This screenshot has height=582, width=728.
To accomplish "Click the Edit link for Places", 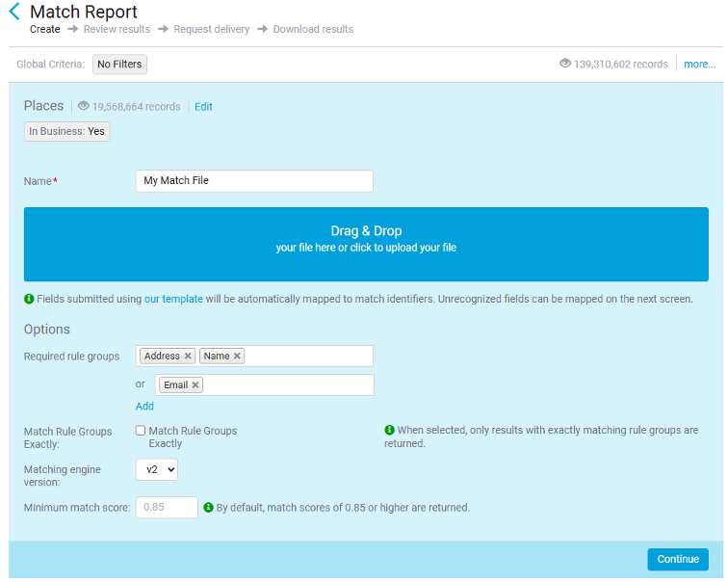I will 203,107.
